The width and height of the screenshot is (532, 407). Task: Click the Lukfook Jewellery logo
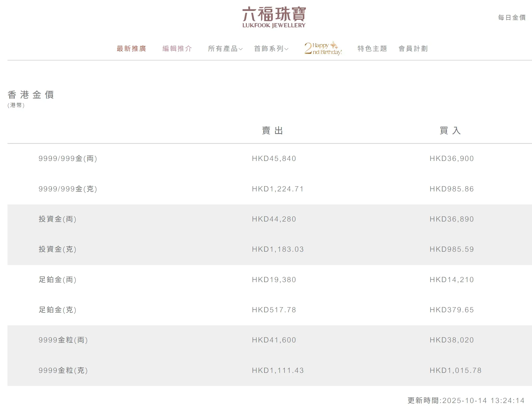tap(274, 17)
